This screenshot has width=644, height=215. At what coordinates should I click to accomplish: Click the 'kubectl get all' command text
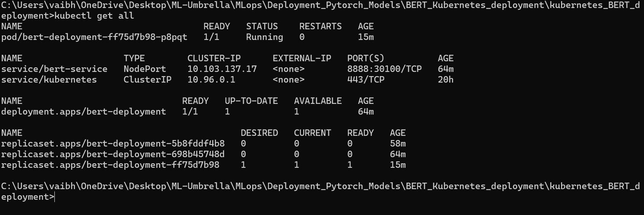94,16
